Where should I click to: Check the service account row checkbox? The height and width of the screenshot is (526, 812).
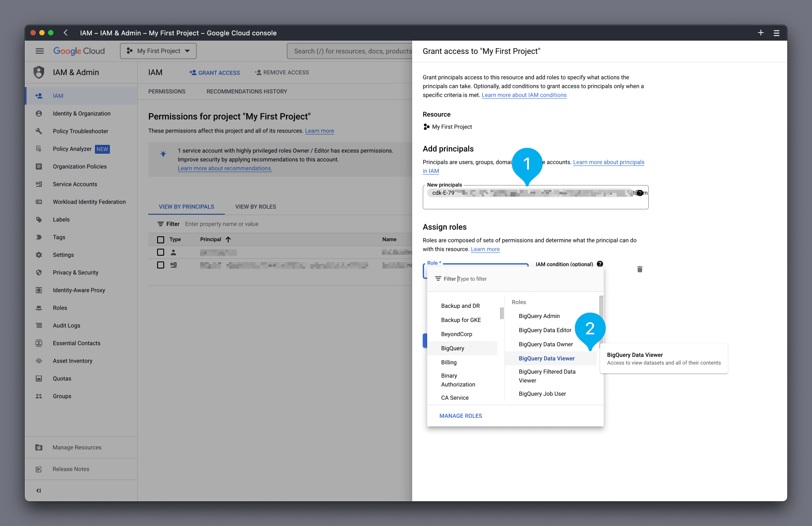[x=161, y=265]
